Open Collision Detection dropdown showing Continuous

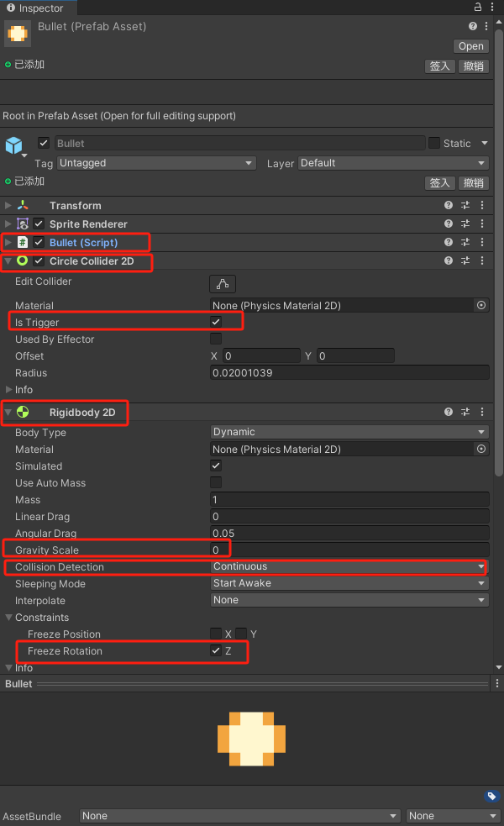click(x=349, y=567)
